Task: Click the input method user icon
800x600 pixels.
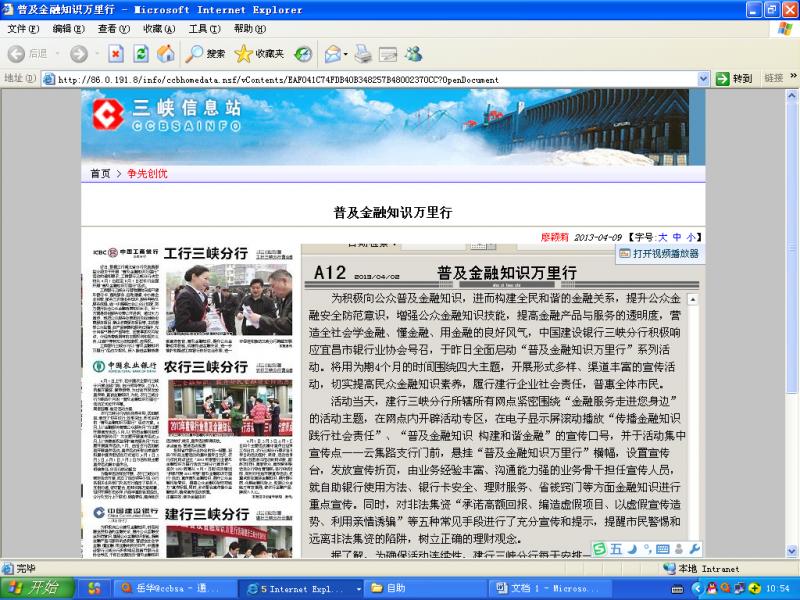Action: tap(679, 549)
